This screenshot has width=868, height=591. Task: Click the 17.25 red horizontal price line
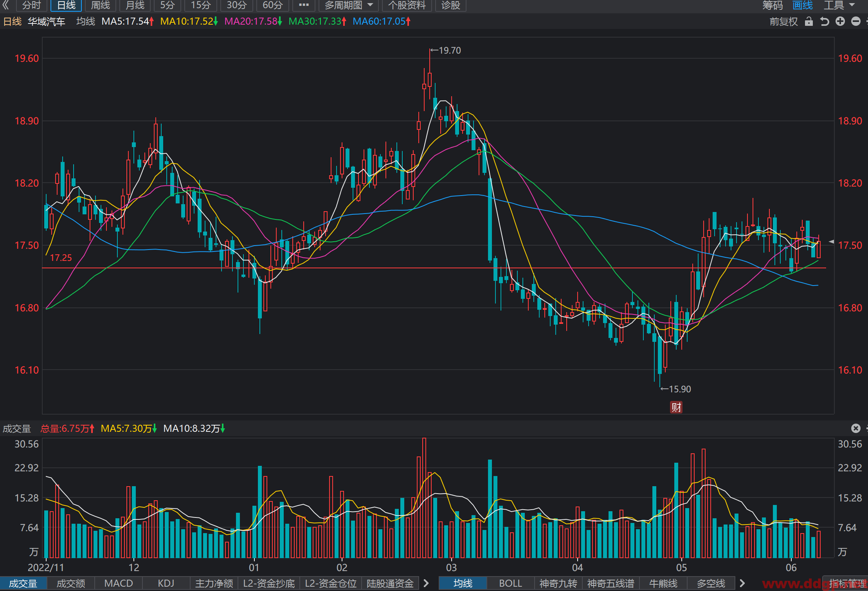pos(434,268)
